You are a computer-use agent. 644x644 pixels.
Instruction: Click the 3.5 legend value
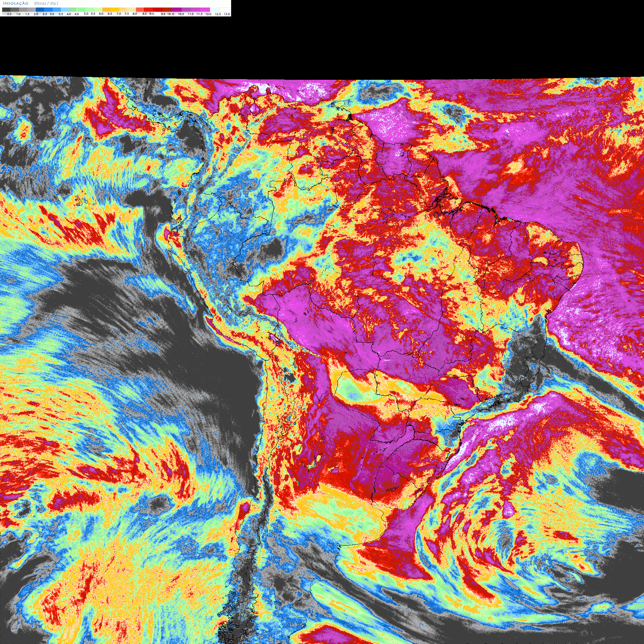click(x=61, y=14)
